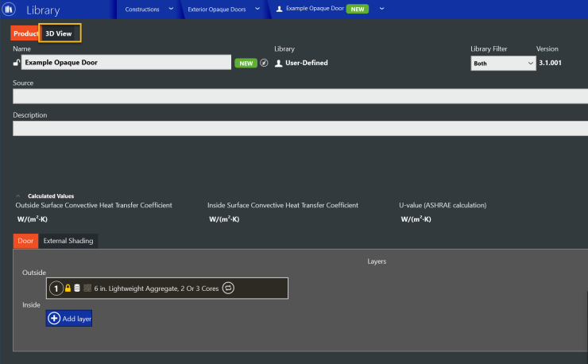This screenshot has height=364, width=588.
Task: Expand the Exterior Opaque Doors dropdown chevron
Action: [257, 9]
